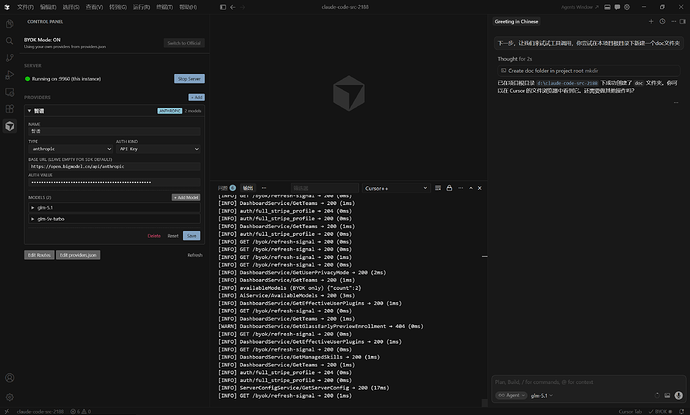The height and width of the screenshot is (415, 690).
Task: Toggle primary sidebar layout icon in title bar
Action: click(x=223, y=7)
